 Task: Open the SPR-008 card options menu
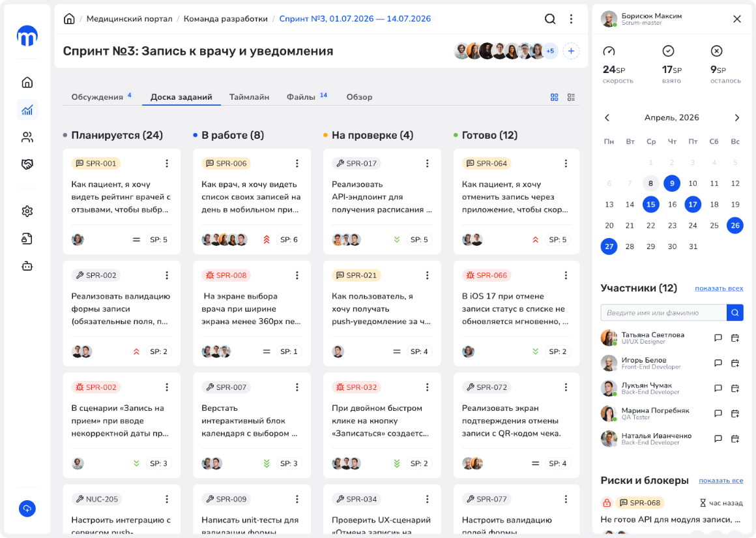[297, 275]
